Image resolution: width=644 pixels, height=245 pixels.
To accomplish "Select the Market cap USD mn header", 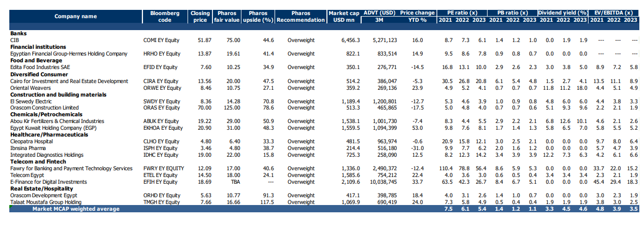I will click(x=342, y=16).
